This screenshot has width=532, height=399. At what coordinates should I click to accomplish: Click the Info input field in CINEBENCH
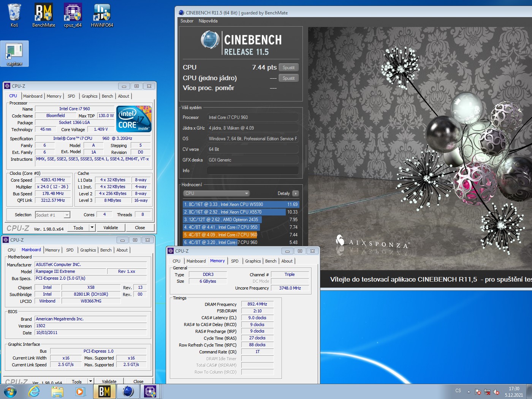(x=253, y=171)
